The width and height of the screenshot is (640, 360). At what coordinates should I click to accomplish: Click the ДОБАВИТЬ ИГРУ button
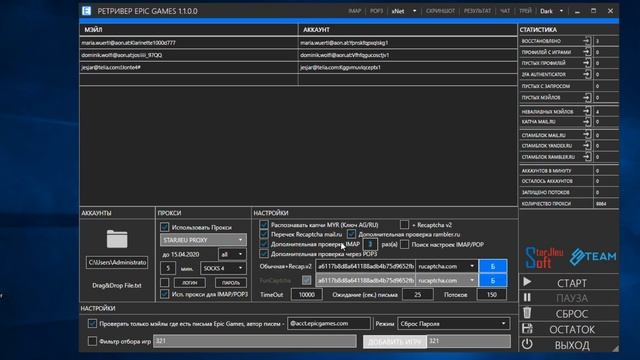tap(395, 341)
